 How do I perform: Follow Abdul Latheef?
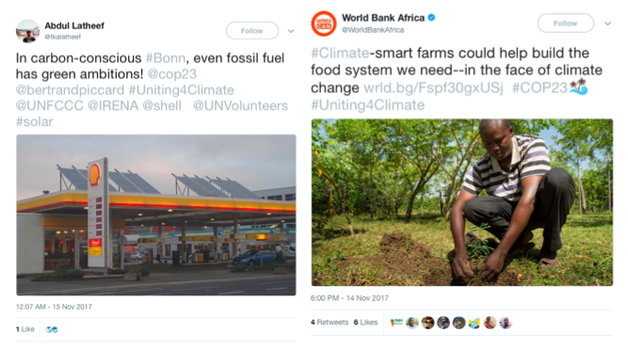[252, 31]
